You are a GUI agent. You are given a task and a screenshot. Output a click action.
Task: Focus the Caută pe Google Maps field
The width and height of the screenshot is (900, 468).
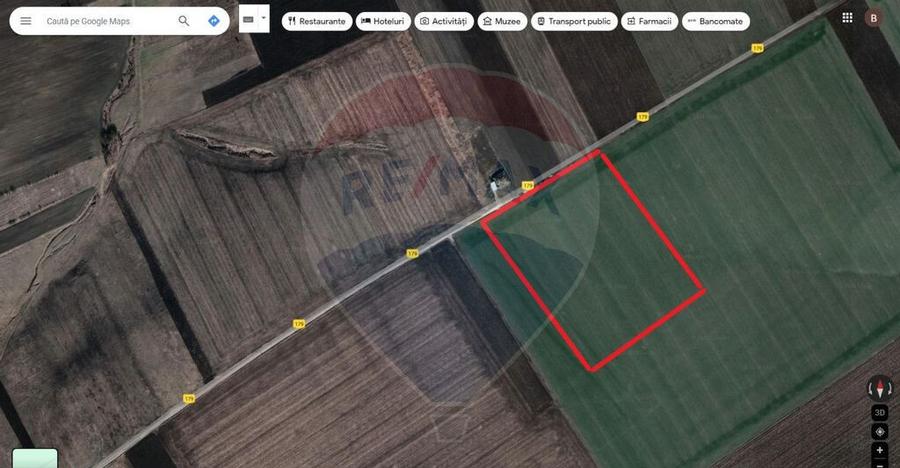[x=106, y=21]
